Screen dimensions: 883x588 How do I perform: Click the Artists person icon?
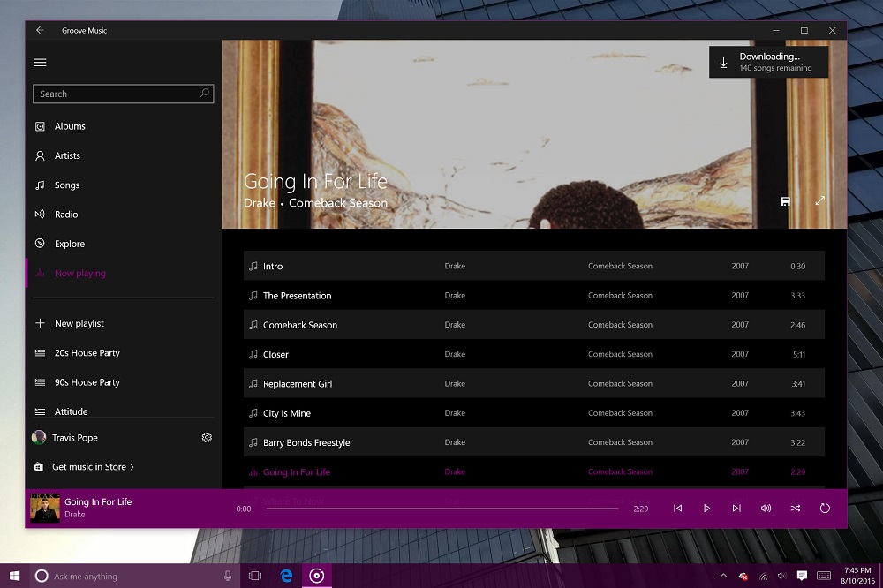(40, 155)
